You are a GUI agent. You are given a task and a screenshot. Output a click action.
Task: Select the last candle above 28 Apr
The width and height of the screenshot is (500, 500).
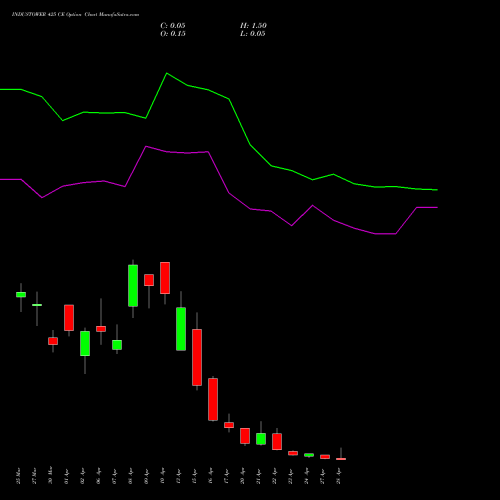coord(341,459)
